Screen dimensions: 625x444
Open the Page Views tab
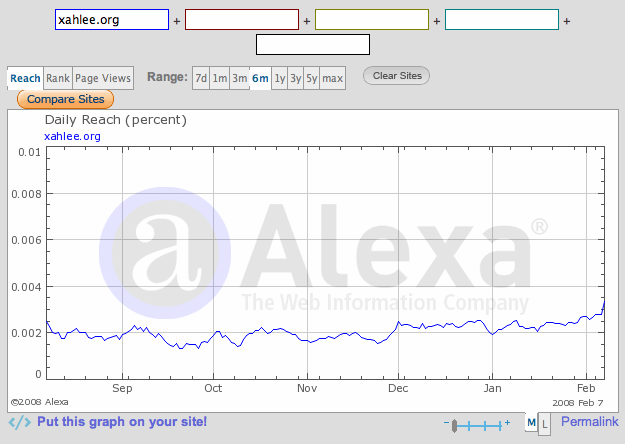(x=103, y=78)
